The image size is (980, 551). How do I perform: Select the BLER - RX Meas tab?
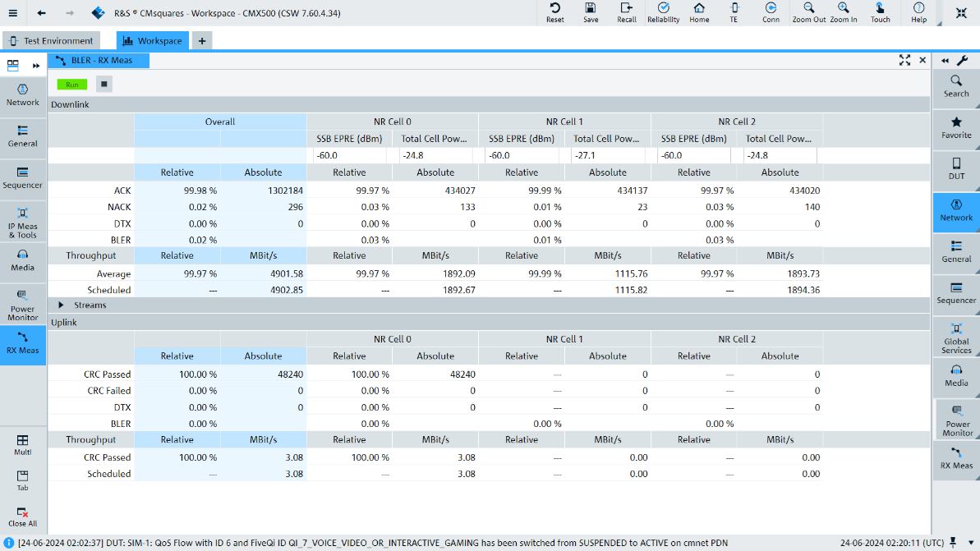click(100, 60)
